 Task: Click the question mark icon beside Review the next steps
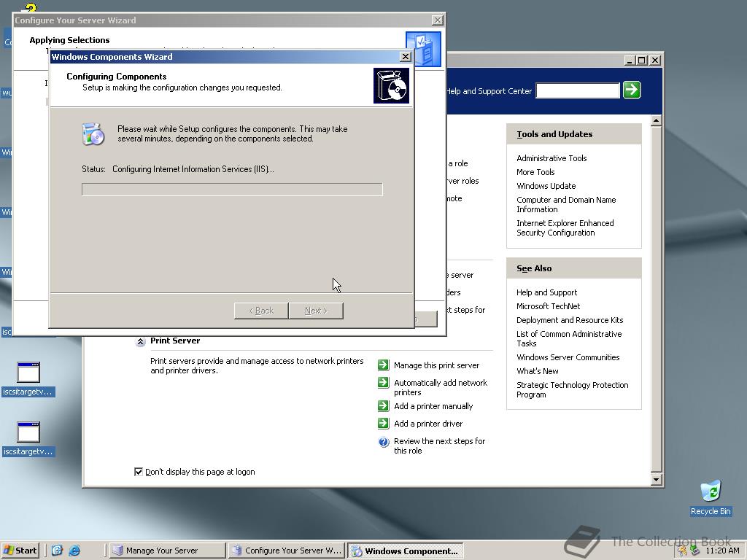click(384, 442)
